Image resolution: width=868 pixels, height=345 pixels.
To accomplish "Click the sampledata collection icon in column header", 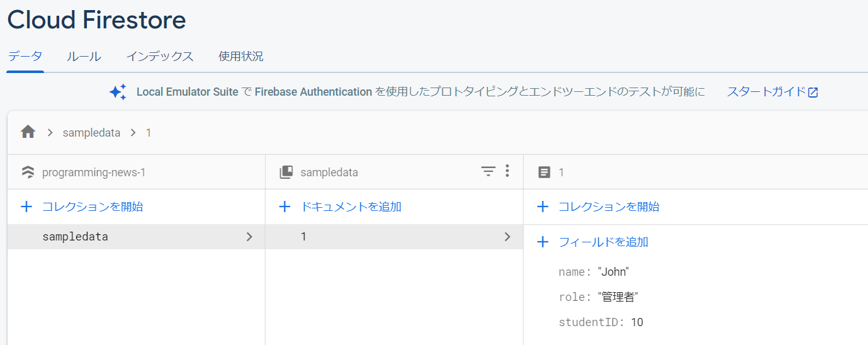I will point(286,172).
